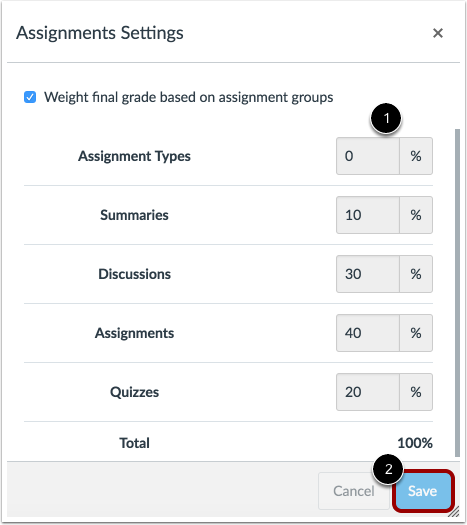Click the Assignments Settings title
Screen dimensions: 467x525
pyautogui.click(x=100, y=33)
